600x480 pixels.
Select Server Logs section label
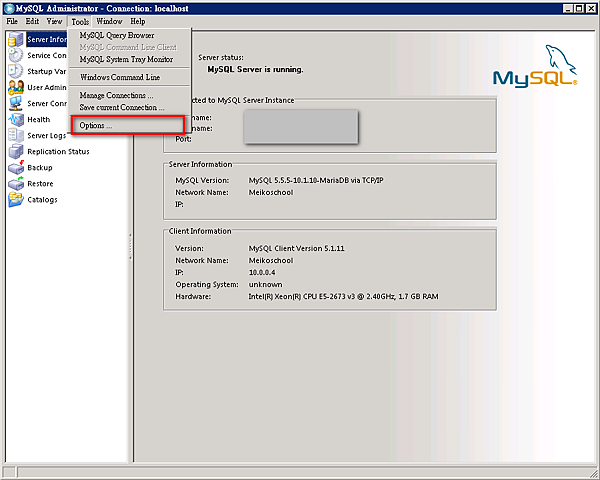point(47,136)
